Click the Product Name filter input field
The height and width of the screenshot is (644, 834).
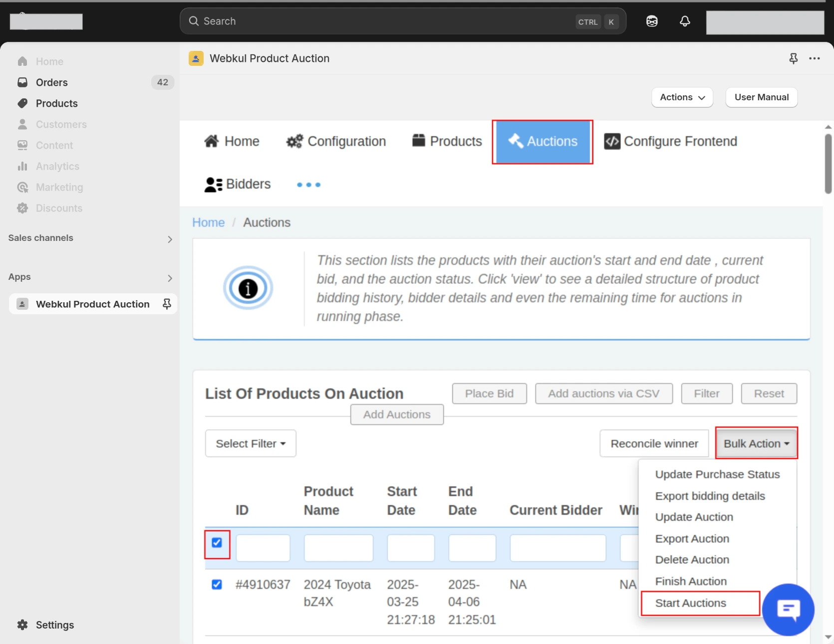pyautogui.click(x=338, y=548)
